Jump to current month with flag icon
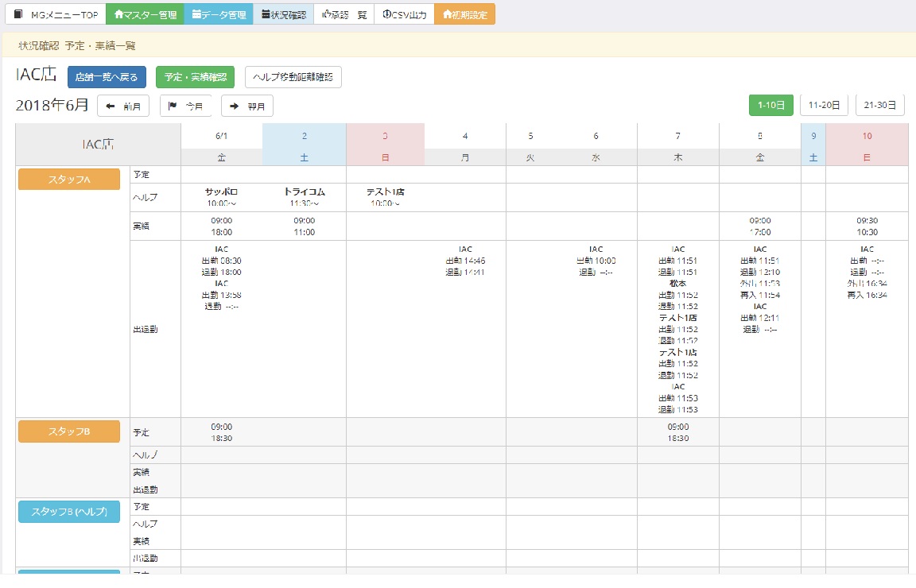The width and height of the screenshot is (916, 588). pyautogui.click(x=172, y=106)
